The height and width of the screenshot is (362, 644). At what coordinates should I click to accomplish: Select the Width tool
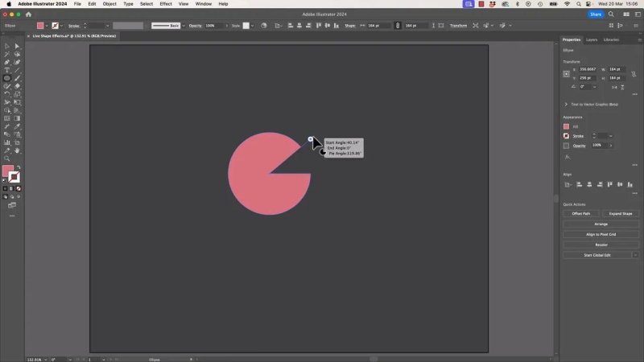pos(7,102)
